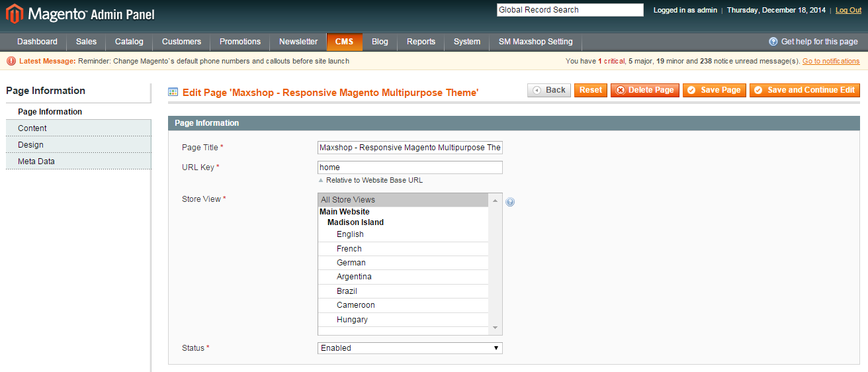Click the Save Page button
The width and height of the screenshot is (868, 372).
[x=715, y=90]
